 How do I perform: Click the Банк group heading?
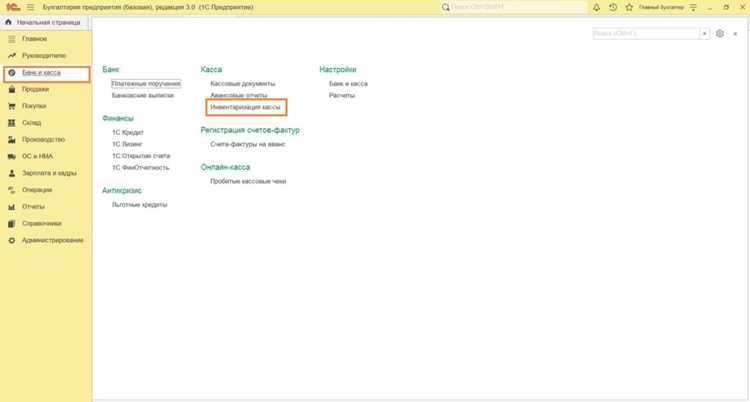point(110,69)
